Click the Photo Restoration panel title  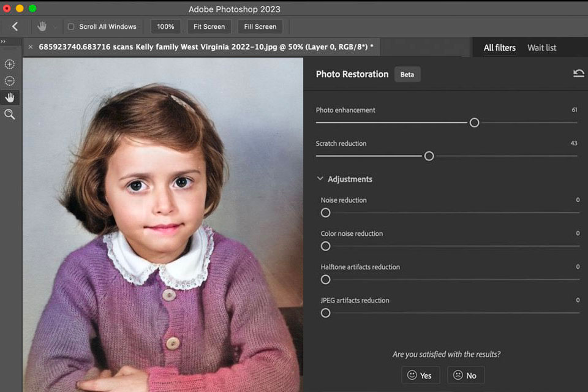tap(352, 74)
